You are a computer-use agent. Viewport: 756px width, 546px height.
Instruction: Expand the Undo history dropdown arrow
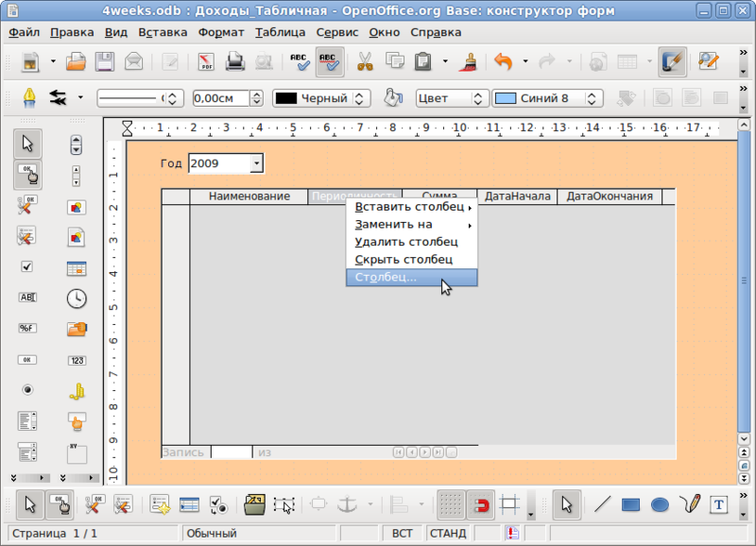(x=525, y=61)
